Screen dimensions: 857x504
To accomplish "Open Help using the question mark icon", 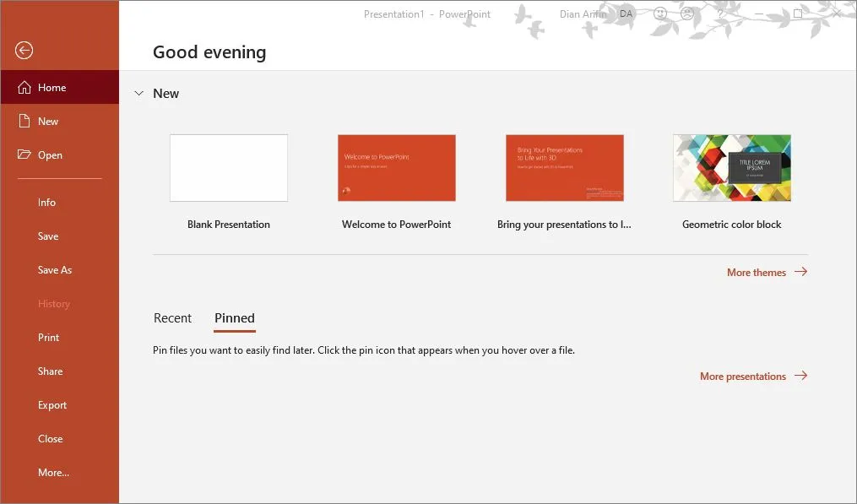I will [x=719, y=14].
